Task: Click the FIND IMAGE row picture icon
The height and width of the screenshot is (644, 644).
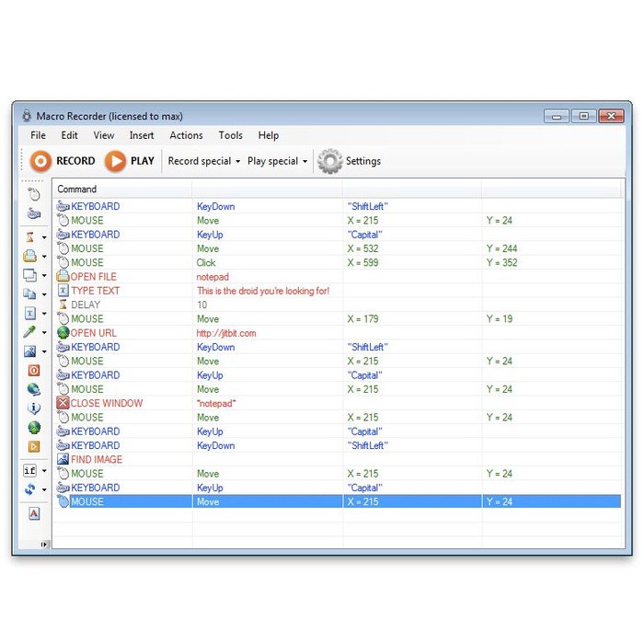Action: point(63,459)
